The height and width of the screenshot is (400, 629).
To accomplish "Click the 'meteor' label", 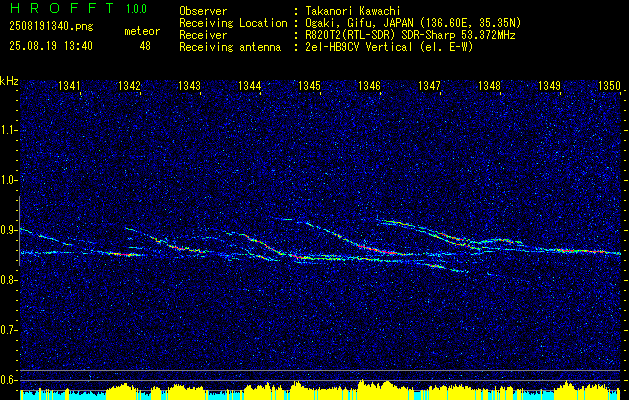I will [x=142, y=31].
